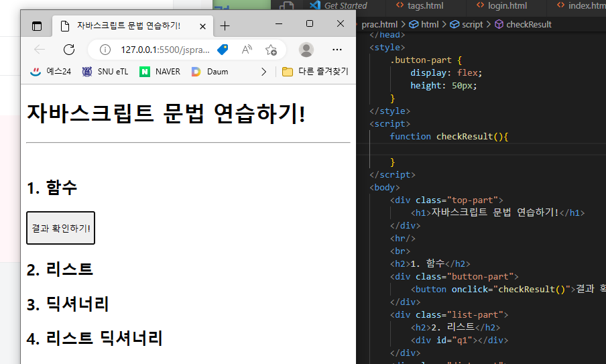This screenshot has height=364, width=606.
Task: Open the NAVER bookmark
Action: click(x=160, y=72)
